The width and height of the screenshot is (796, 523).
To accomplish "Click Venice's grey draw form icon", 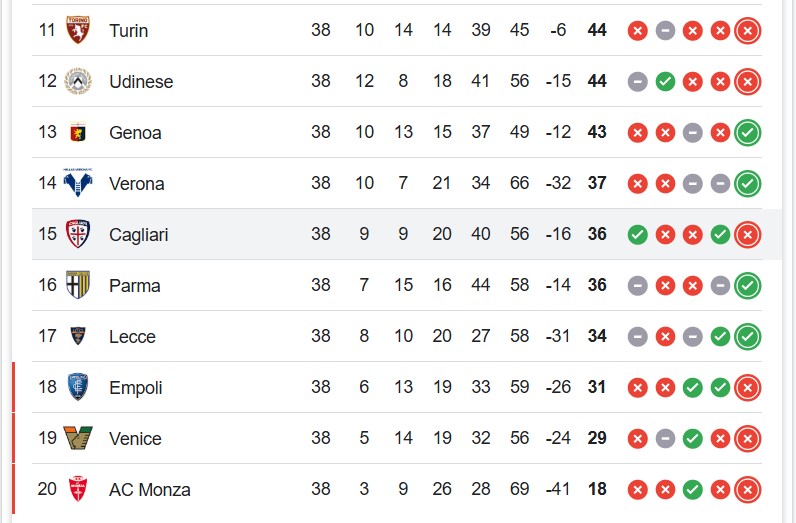I will pyautogui.click(x=665, y=438).
